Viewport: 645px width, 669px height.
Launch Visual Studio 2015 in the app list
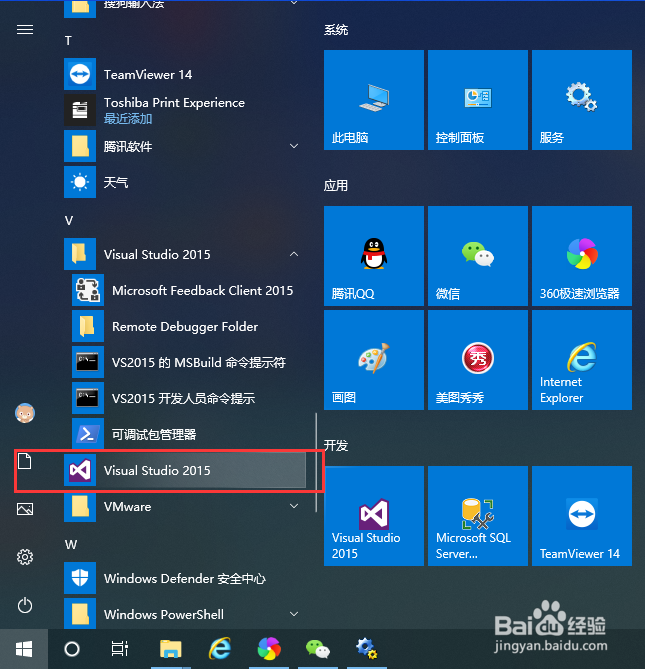[x=185, y=470]
